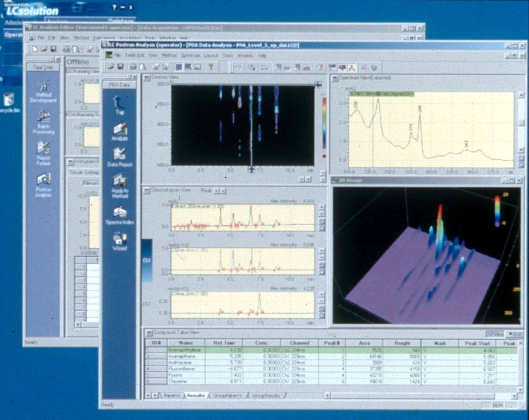The height and width of the screenshot is (420, 529).
Task: Undo the last action in Postrun Analysis
Action: coord(238,68)
